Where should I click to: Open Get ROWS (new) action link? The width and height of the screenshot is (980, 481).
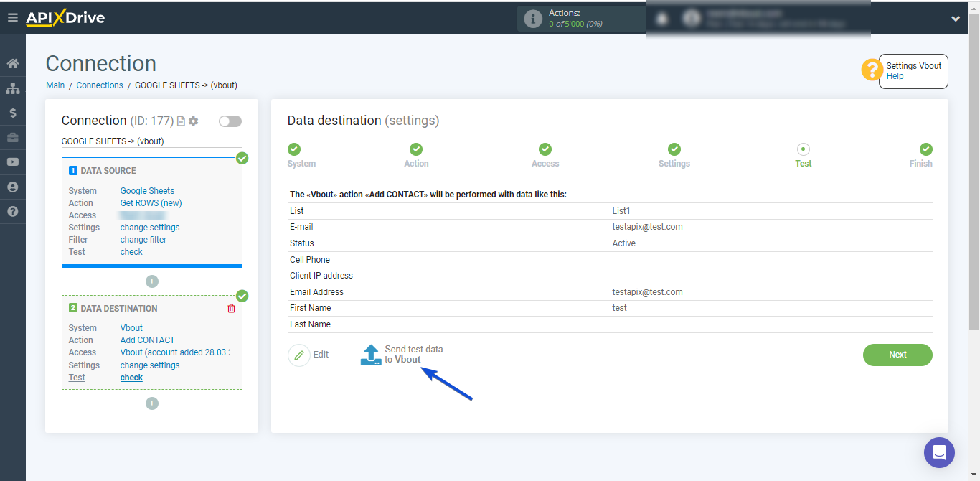pyautogui.click(x=151, y=203)
